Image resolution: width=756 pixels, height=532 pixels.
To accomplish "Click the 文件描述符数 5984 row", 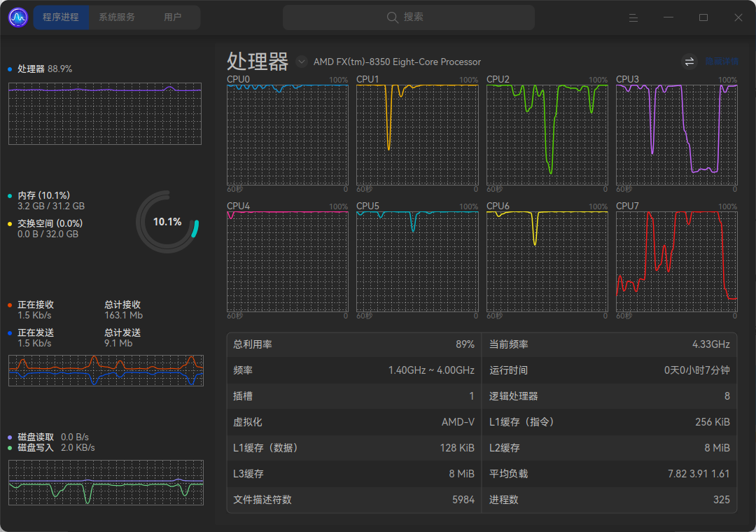I will point(354,500).
